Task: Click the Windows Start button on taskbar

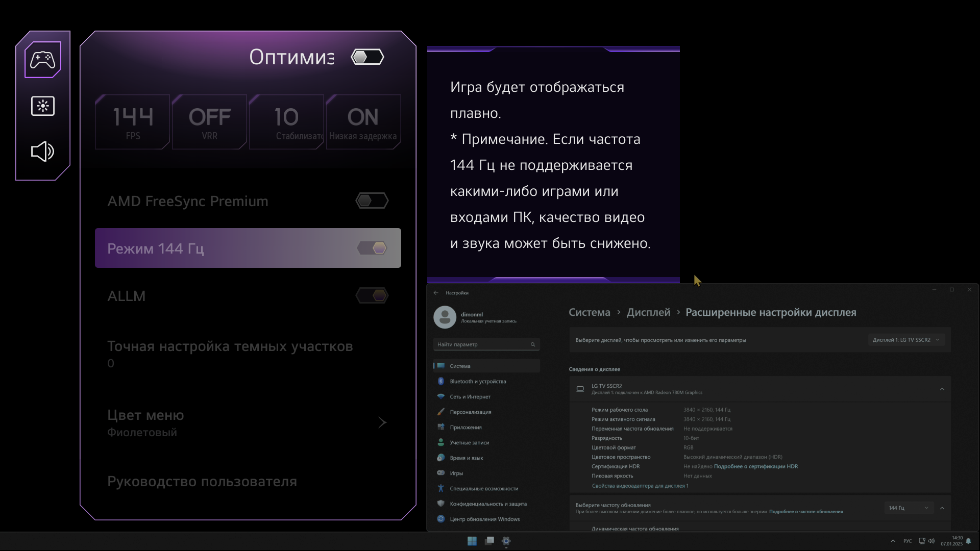Action: (x=472, y=541)
